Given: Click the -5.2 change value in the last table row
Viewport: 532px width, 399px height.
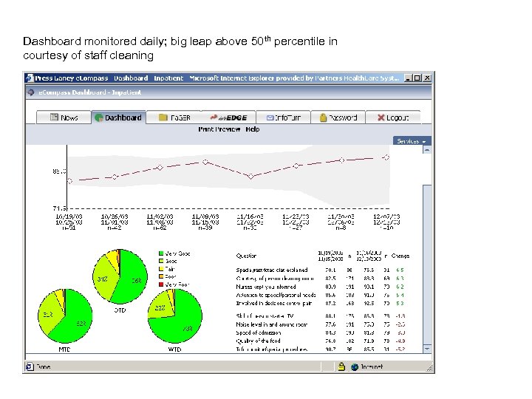Looking at the screenshot, I should click(x=400, y=349).
